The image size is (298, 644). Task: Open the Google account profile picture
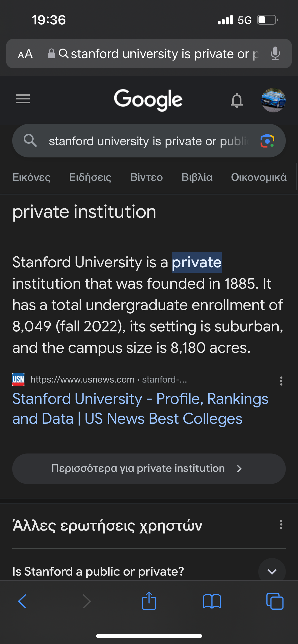tap(273, 100)
